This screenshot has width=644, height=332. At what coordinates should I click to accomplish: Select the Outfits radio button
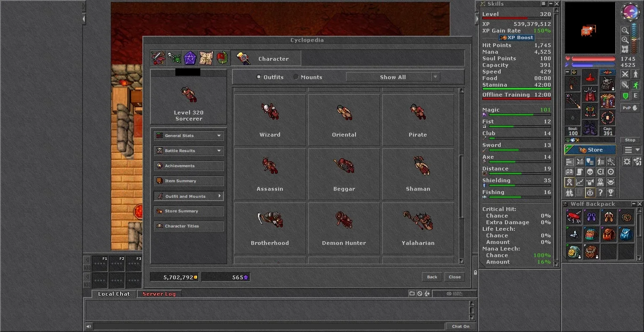pyautogui.click(x=258, y=77)
